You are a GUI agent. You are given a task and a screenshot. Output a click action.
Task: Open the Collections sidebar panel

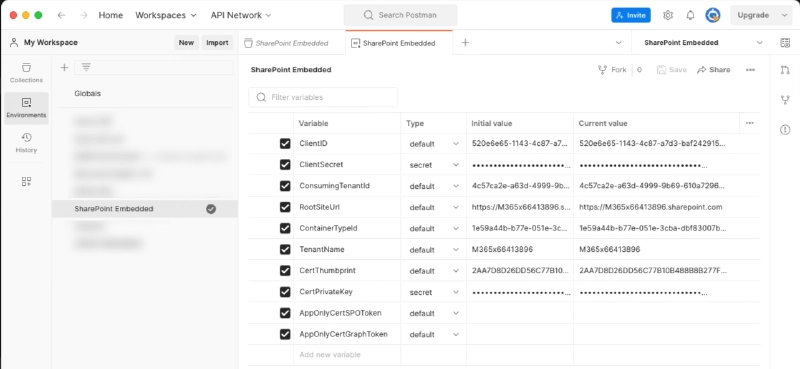[x=27, y=73]
